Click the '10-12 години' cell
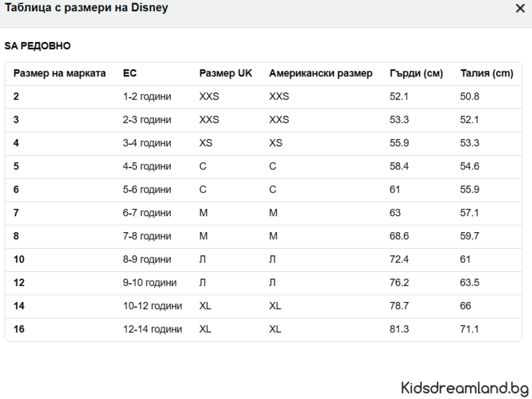Viewport: 532px width, 399px height. [x=152, y=306]
